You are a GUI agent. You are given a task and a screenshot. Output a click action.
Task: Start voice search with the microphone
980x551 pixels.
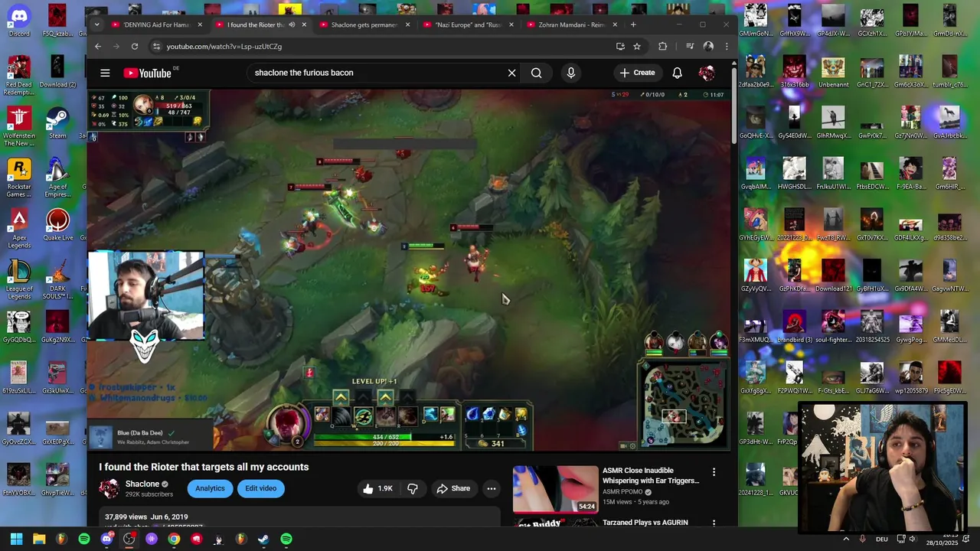click(x=570, y=73)
